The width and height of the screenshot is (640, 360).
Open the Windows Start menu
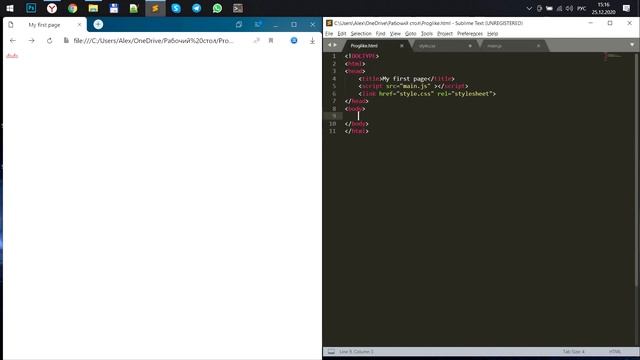(x=10, y=8)
